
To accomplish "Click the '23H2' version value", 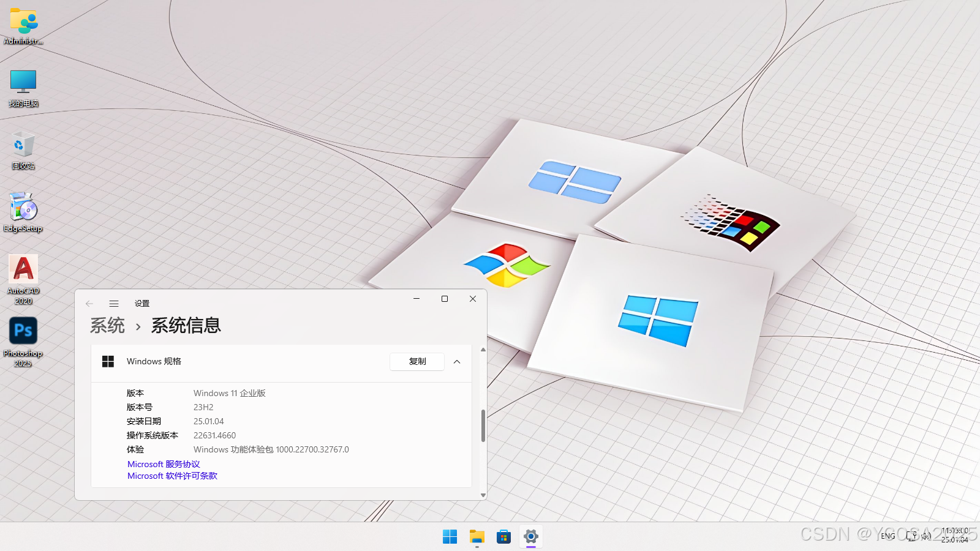I will pyautogui.click(x=203, y=407).
